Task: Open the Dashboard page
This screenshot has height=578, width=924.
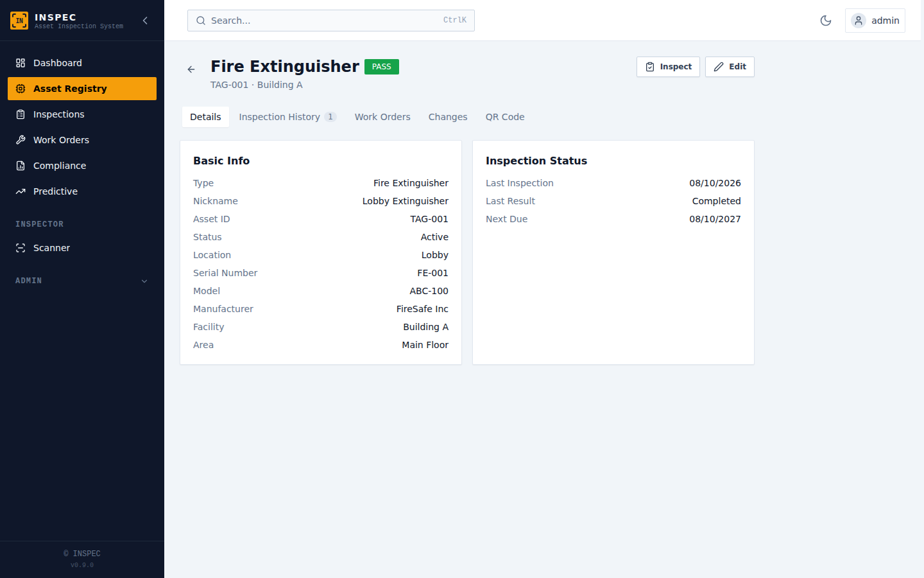Action: 82,63
